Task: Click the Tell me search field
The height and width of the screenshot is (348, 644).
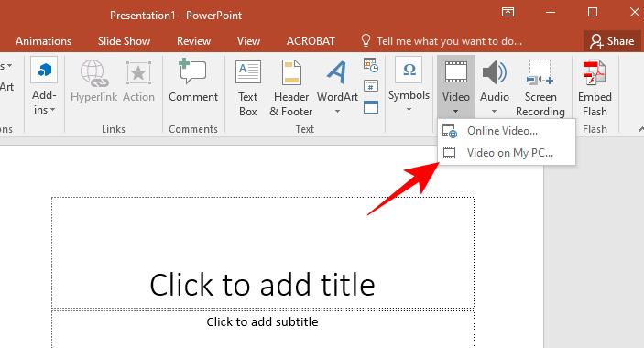Action: tap(442, 41)
